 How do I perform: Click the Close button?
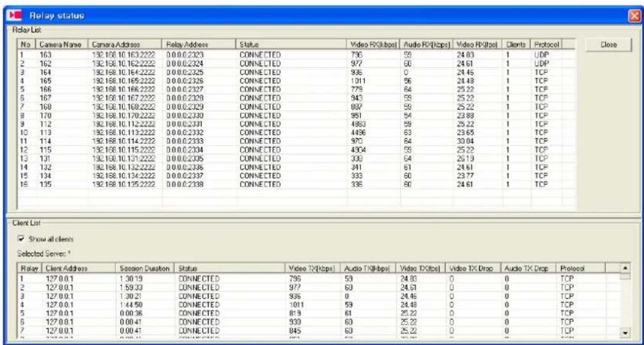[x=608, y=45]
